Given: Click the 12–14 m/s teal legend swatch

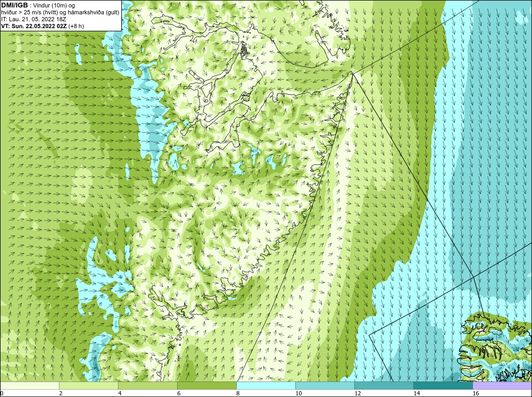Looking at the screenshot, I should (x=384, y=386).
